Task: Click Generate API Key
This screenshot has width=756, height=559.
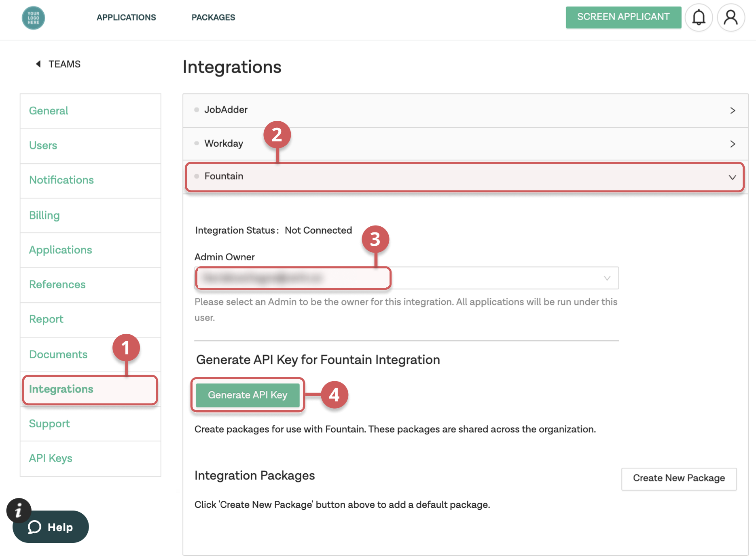Action: coord(247,395)
